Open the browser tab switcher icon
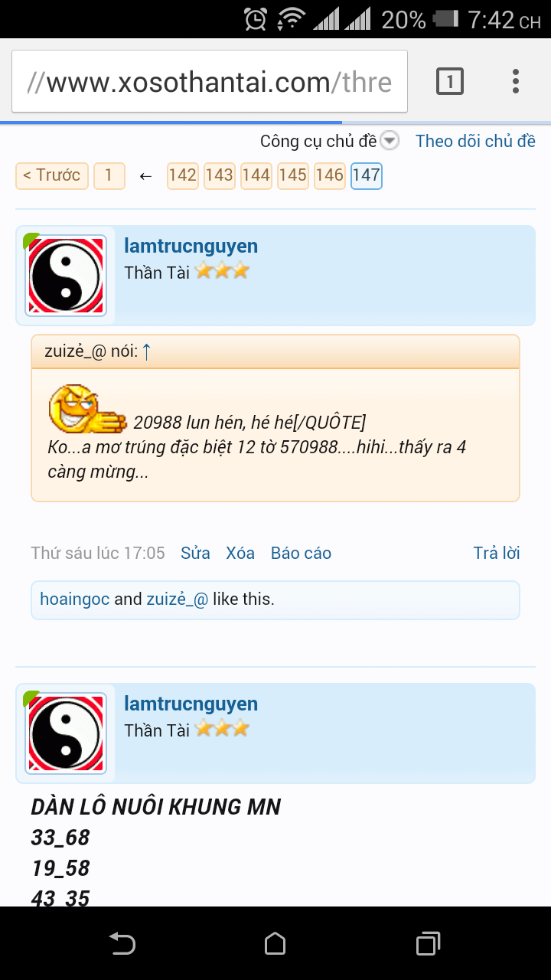This screenshot has height=980, width=551. pos(450,81)
